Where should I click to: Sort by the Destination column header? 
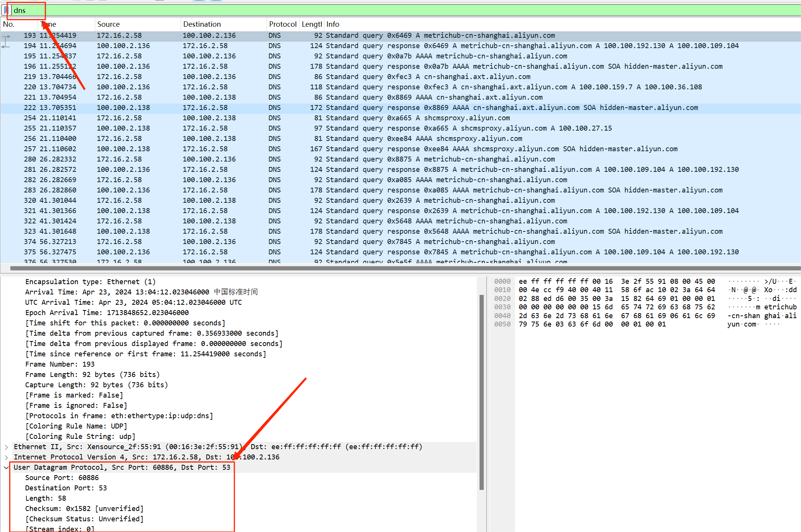202,24
